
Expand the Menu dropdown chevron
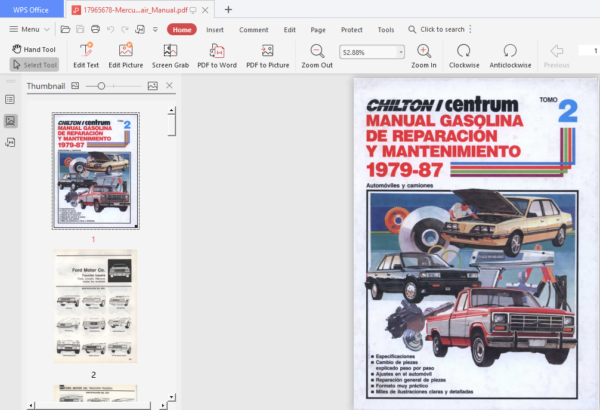pyautogui.click(x=47, y=29)
